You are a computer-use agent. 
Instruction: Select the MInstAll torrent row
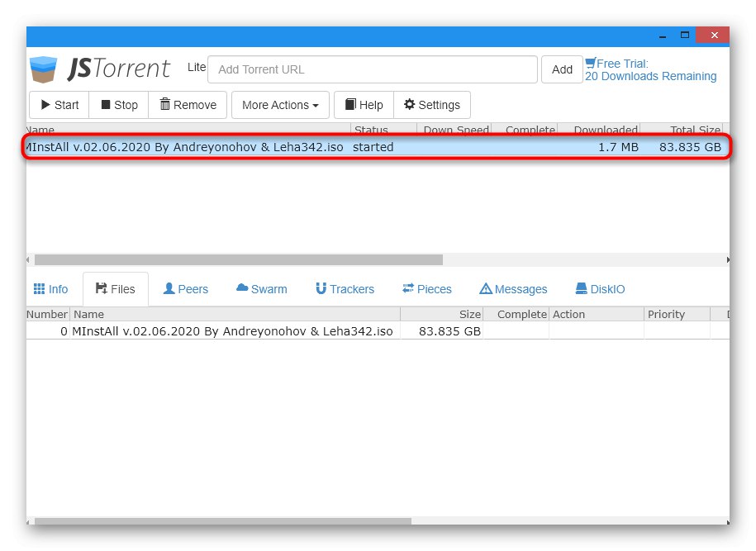377,147
